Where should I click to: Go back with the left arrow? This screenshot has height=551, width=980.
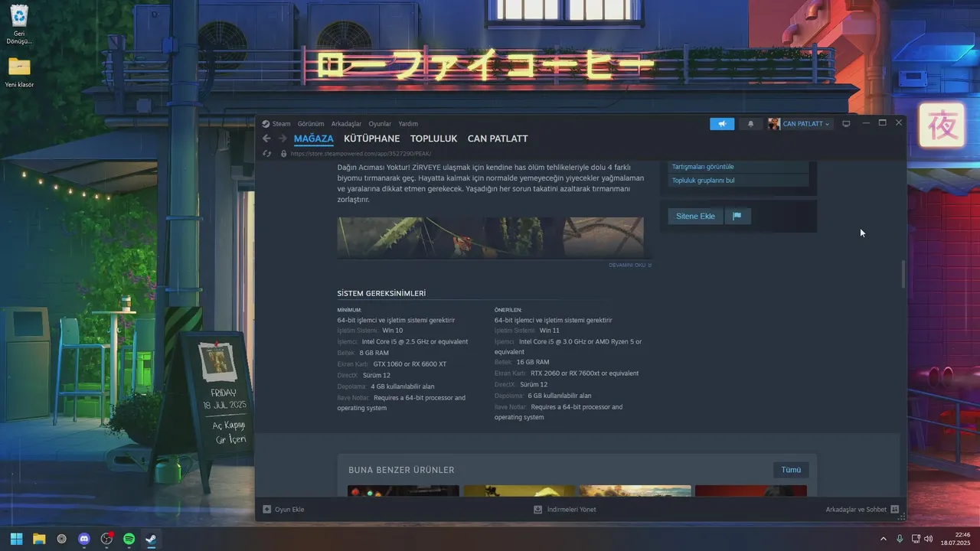(266, 139)
